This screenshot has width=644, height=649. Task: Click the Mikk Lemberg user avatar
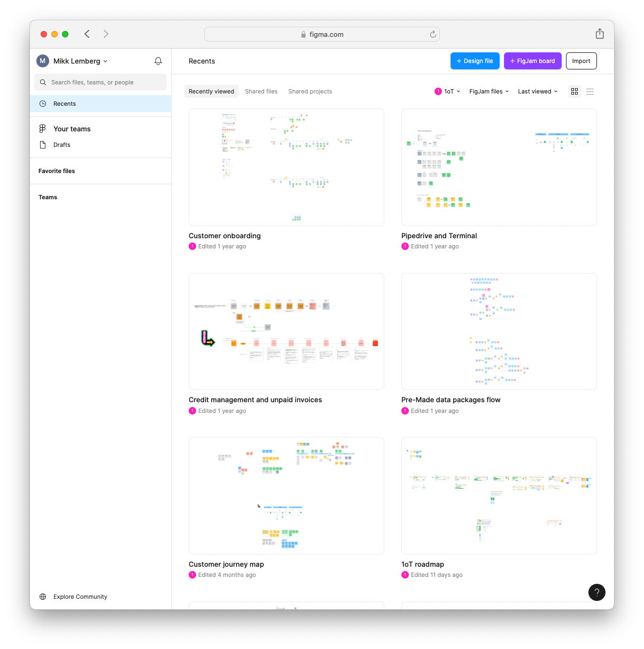pyautogui.click(x=43, y=61)
